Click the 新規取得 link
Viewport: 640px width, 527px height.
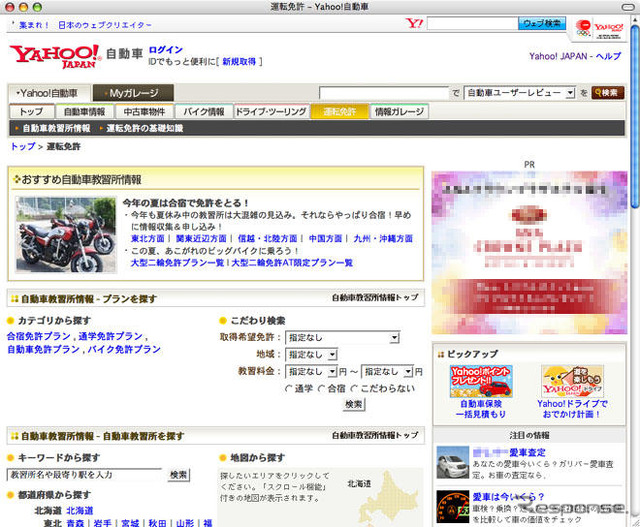pyautogui.click(x=239, y=62)
